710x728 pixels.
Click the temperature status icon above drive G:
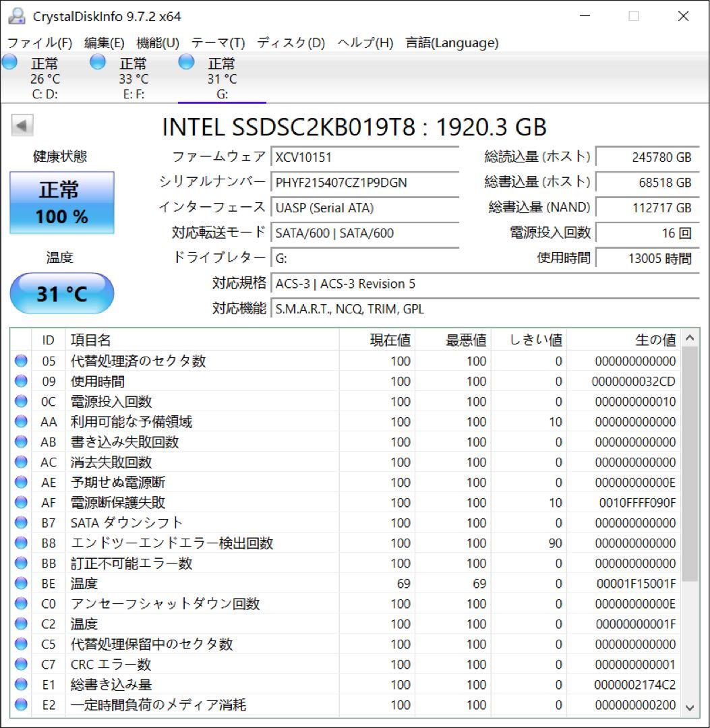pyautogui.click(x=185, y=61)
